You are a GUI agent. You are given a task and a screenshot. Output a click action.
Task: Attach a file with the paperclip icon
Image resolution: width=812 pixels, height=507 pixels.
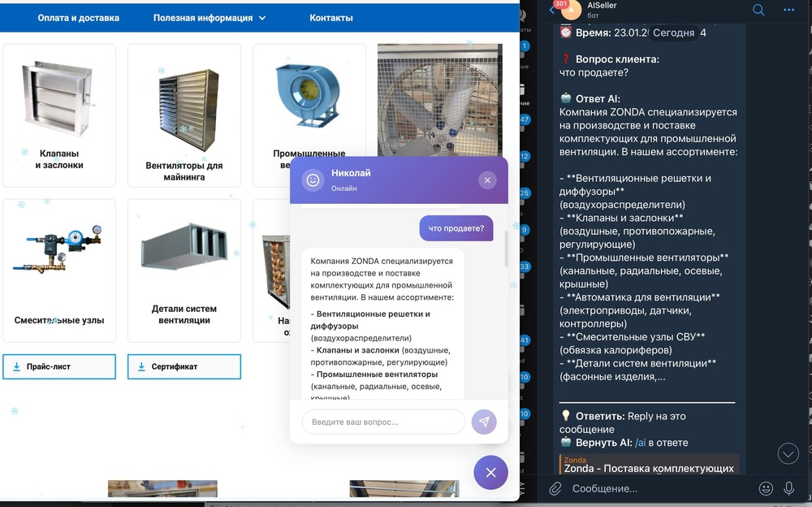click(x=555, y=488)
